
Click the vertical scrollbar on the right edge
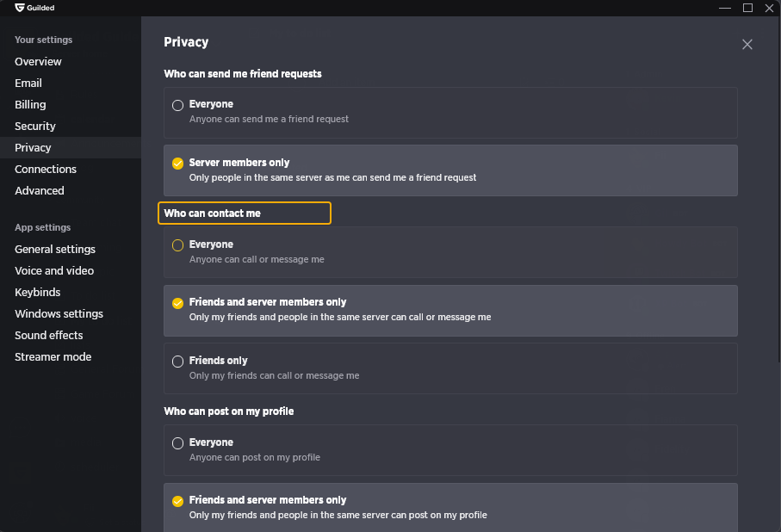(778, 189)
